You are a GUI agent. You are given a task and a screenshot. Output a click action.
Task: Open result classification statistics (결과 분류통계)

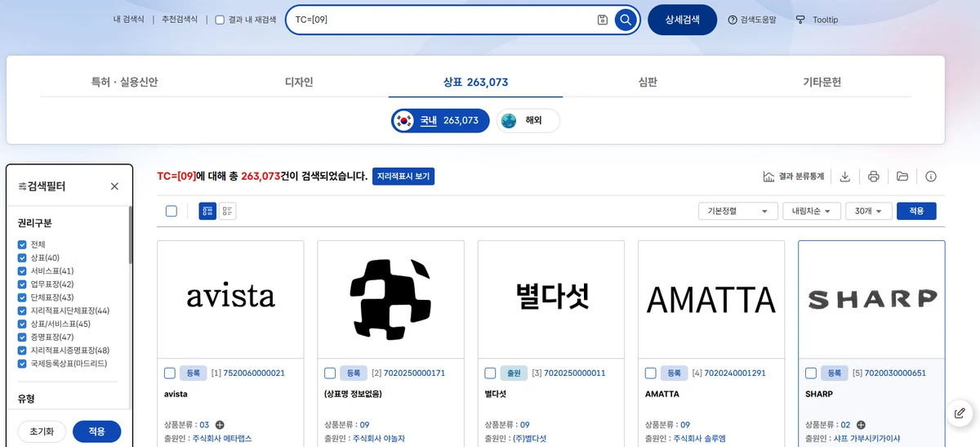pos(793,177)
